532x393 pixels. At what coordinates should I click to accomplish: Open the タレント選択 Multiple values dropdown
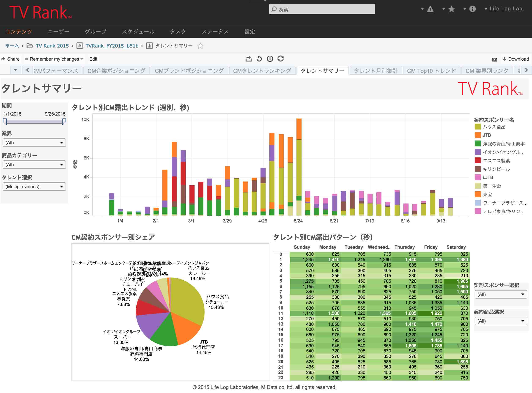pos(34,187)
